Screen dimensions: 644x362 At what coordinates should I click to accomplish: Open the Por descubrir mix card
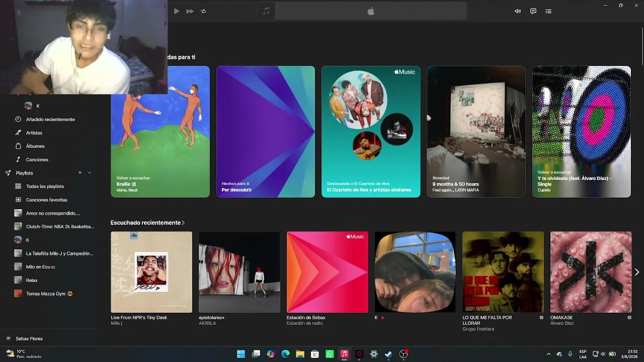tap(266, 132)
